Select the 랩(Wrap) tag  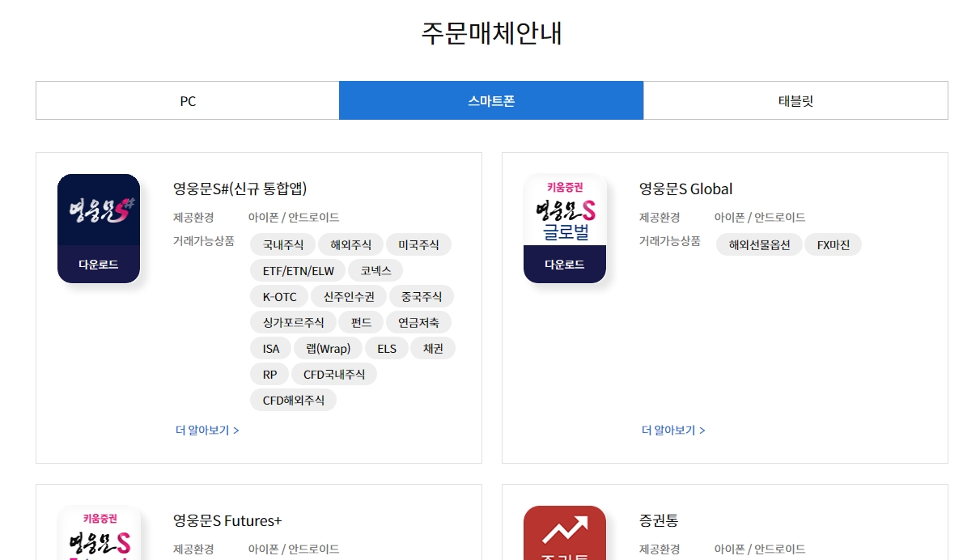click(329, 348)
